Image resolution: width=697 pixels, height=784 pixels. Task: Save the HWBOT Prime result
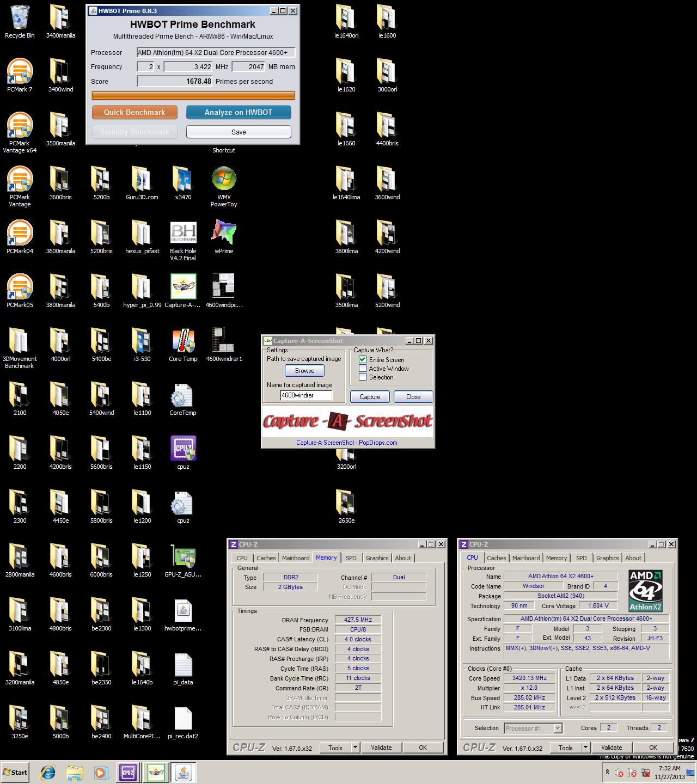[x=239, y=132]
